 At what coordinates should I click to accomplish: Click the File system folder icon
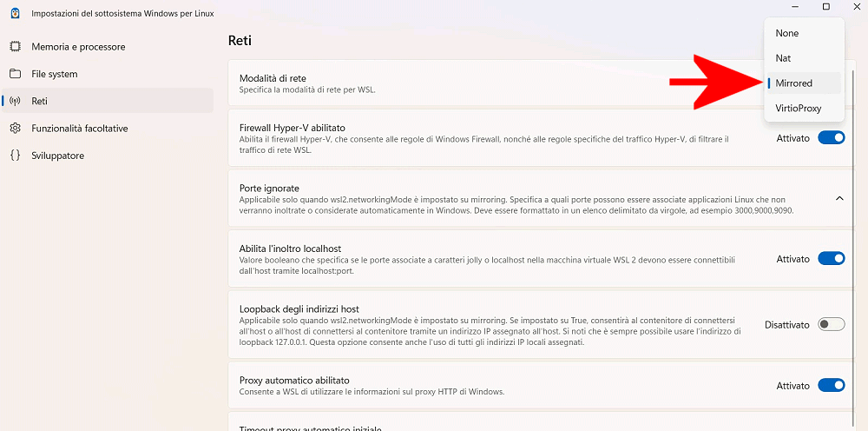coord(16,74)
